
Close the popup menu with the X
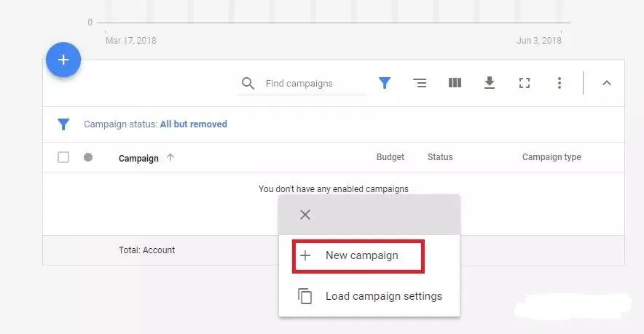305,215
